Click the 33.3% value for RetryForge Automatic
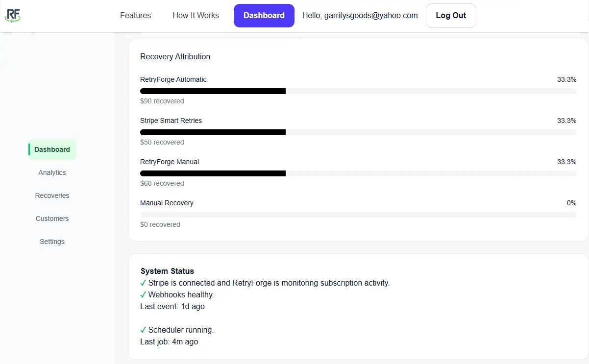Screen dimensions: 589x364 [x=566, y=79]
